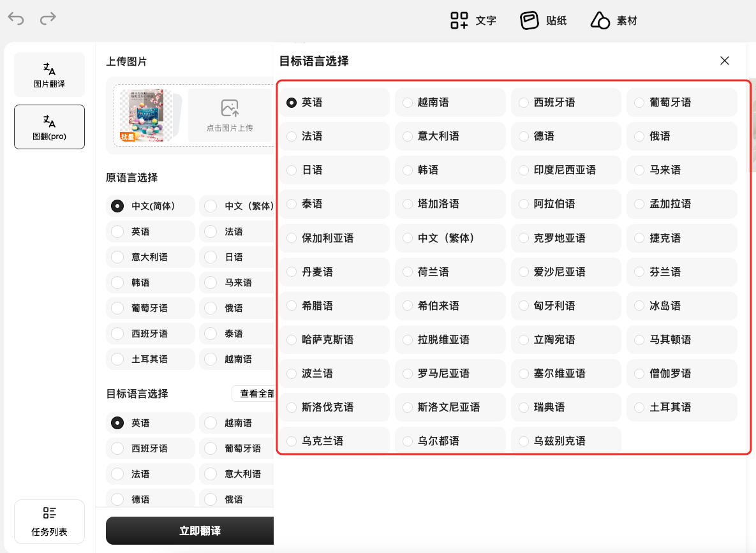The image size is (756, 553).
Task: Select 中文（繁体）as source language
Action: (237, 206)
